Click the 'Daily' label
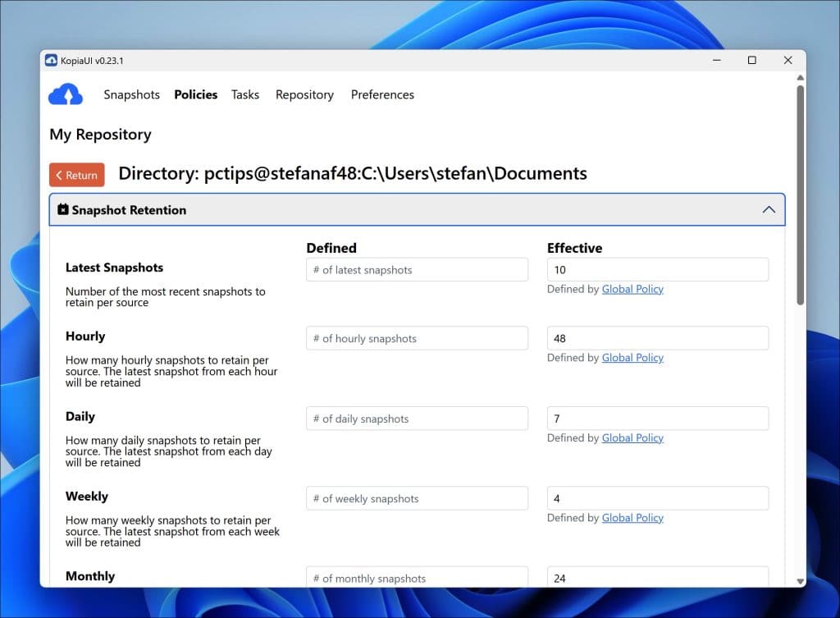The height and width of the screenshot is (618, 840). [80, 416]
